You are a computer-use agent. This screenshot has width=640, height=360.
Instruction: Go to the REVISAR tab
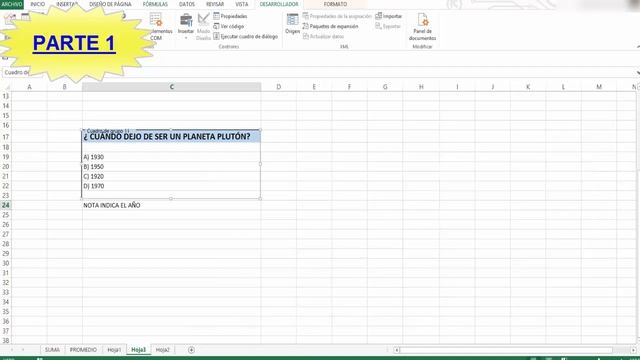click(x=215, y=4)
